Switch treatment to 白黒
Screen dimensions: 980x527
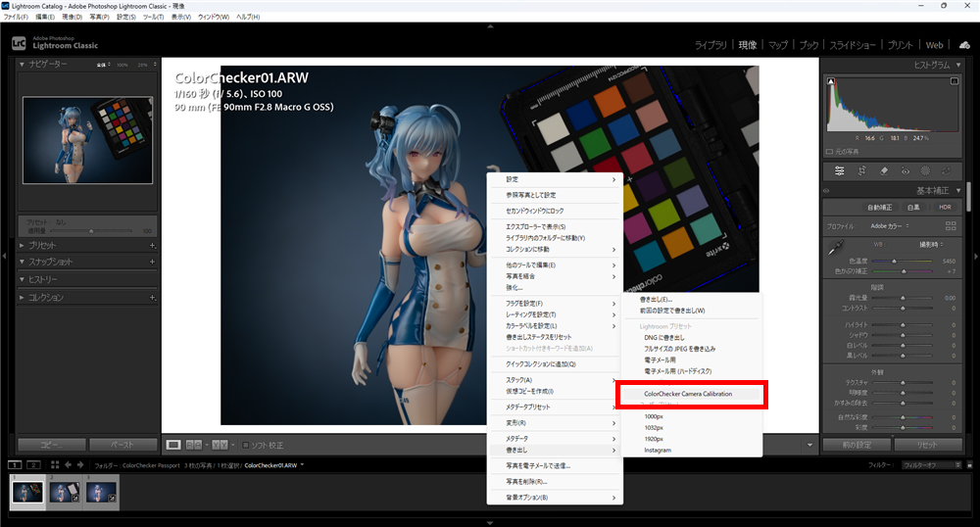tap(913, 208)
